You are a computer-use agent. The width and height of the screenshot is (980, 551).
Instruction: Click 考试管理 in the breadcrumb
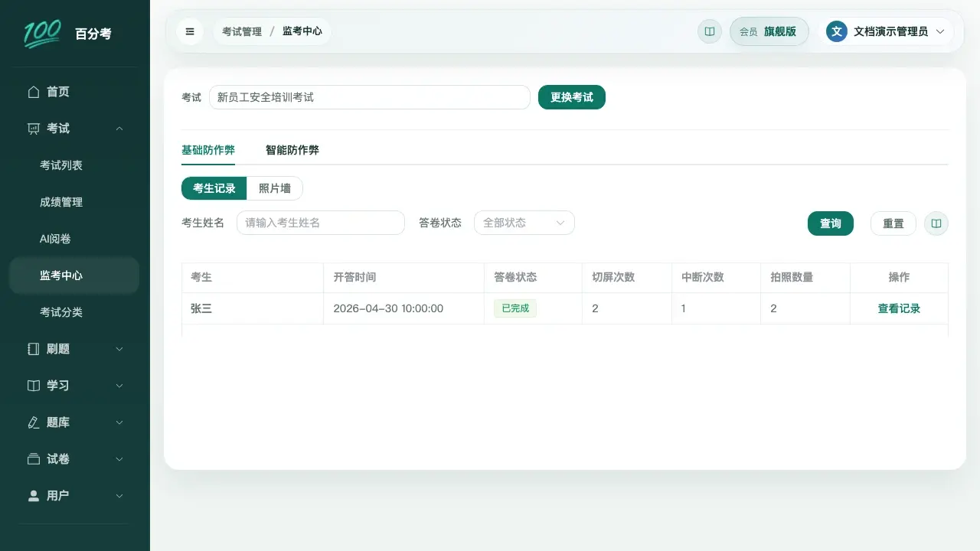tap(242, 31)
